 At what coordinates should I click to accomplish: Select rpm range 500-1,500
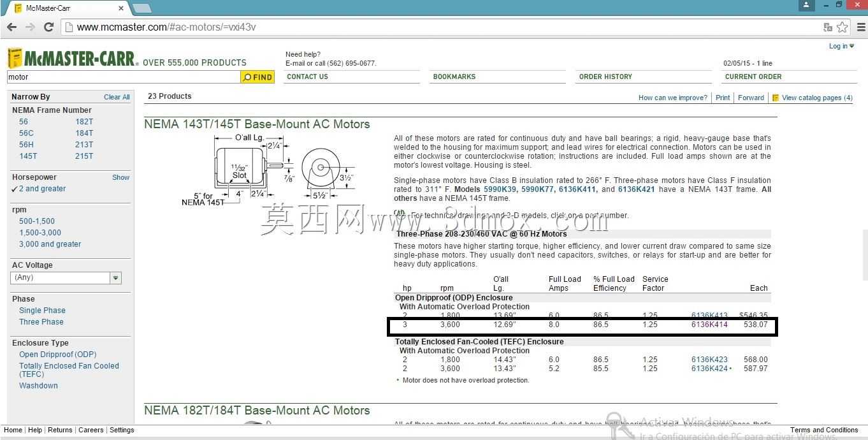37,221
